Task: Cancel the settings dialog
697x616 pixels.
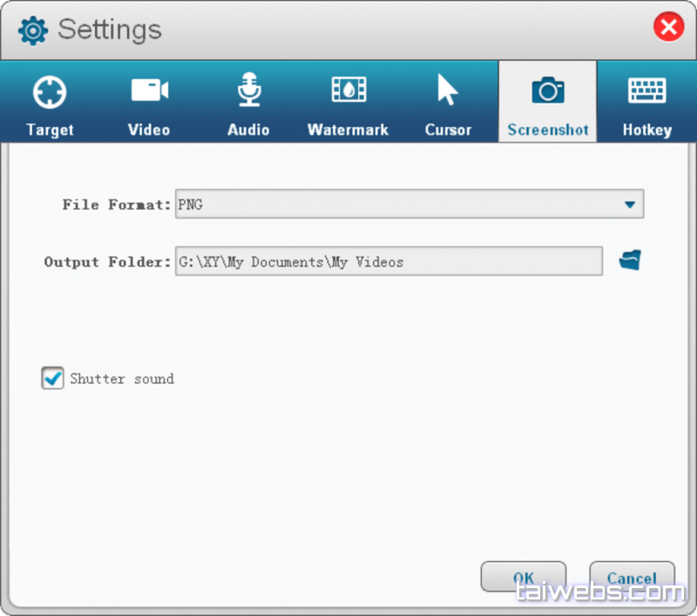Action: coord(632,577)
